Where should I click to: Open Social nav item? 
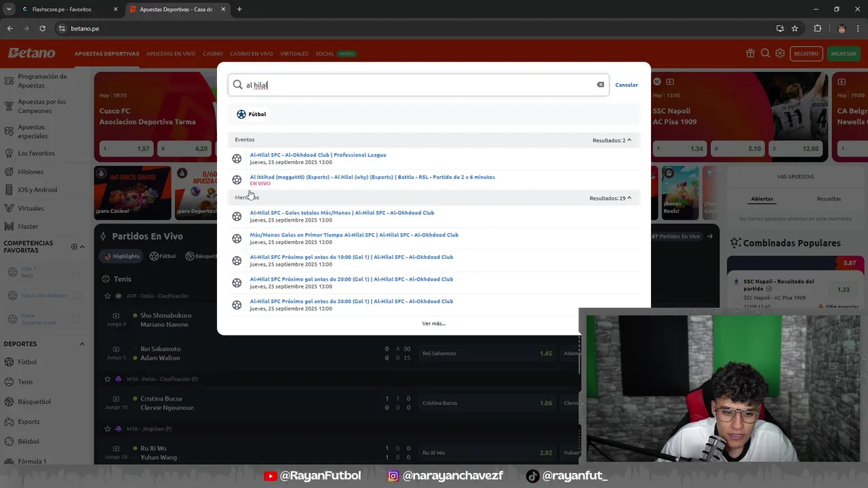click(325, 54)
